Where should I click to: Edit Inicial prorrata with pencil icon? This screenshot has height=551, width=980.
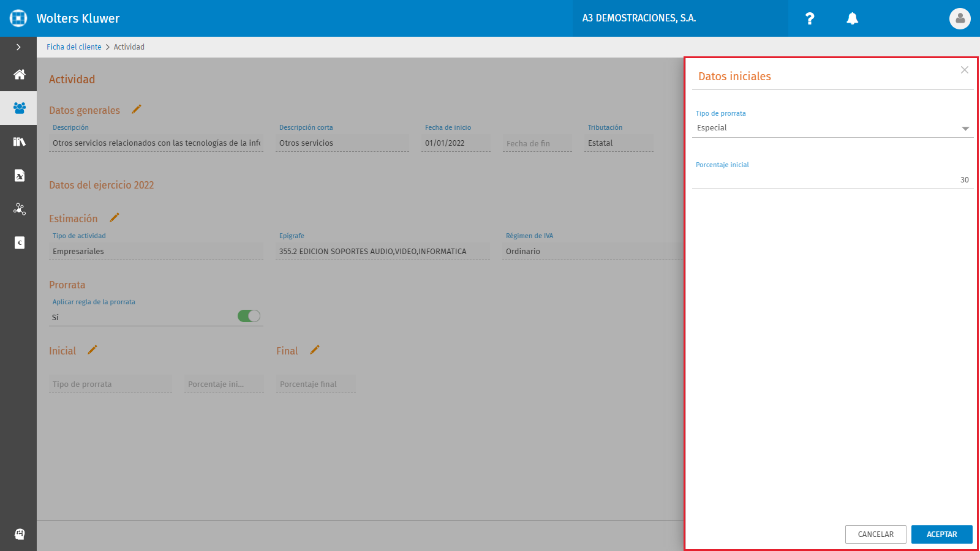point(92,350)
